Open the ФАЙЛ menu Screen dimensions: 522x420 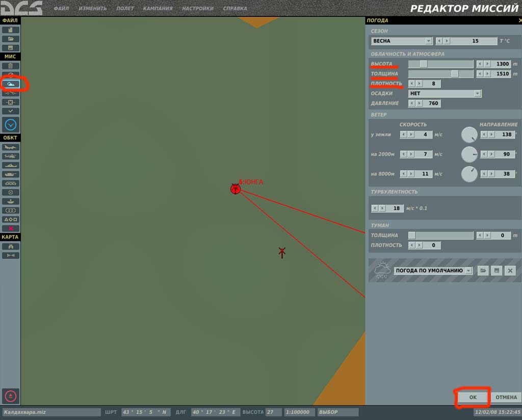click(x=61, y=8)
